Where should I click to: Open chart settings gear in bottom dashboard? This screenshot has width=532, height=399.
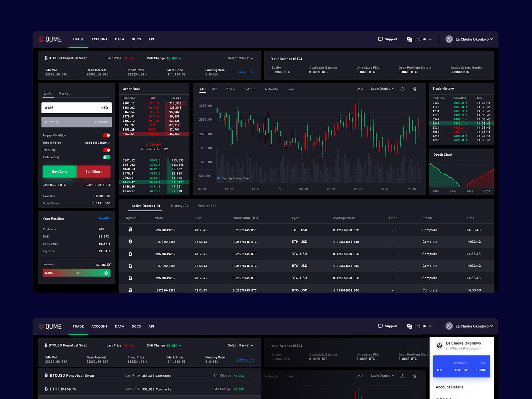402,376
